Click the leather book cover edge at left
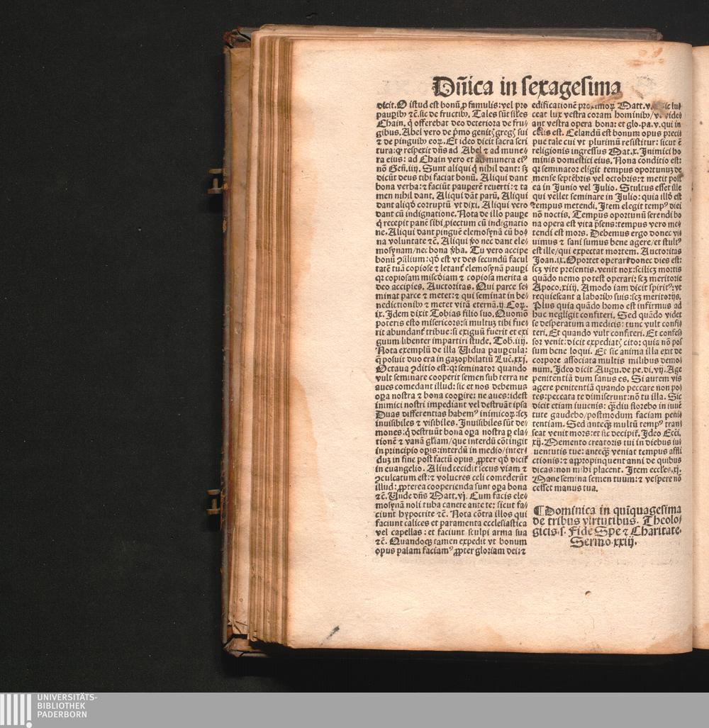This screenshot has width=709, height=728. [234, 340]
